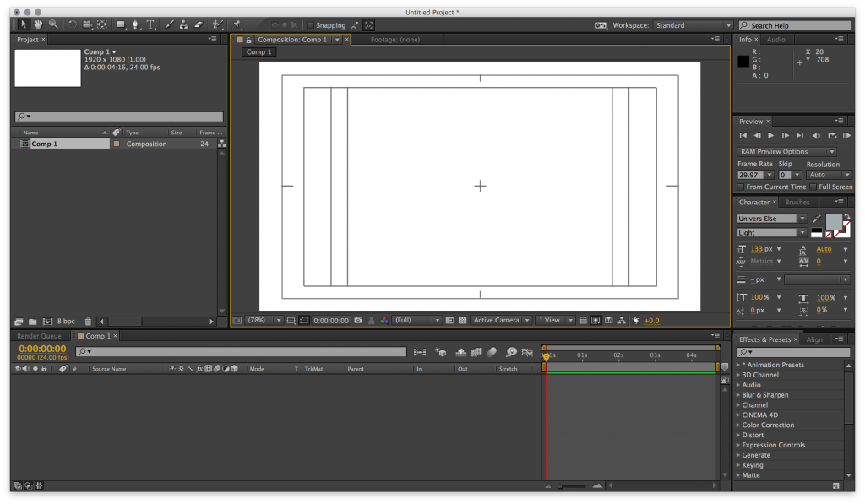The image size is (865, 504).
Task: Select the Footage: (none) tab
Action: pos(395,40)
